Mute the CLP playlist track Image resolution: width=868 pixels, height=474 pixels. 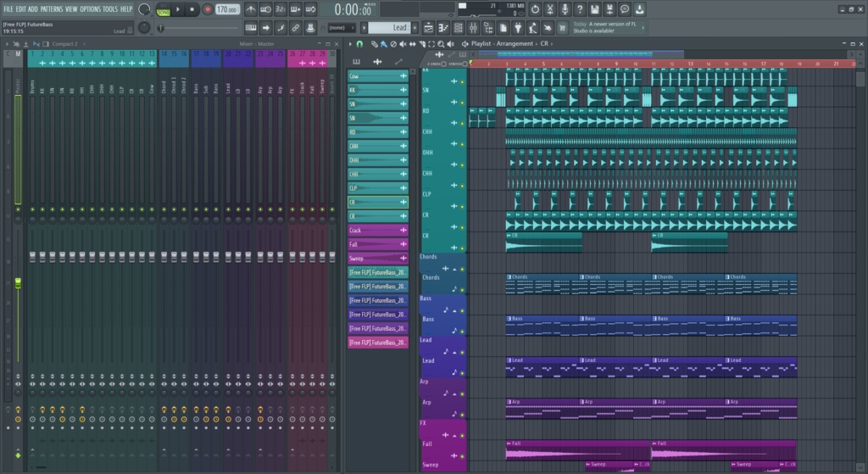462,207
